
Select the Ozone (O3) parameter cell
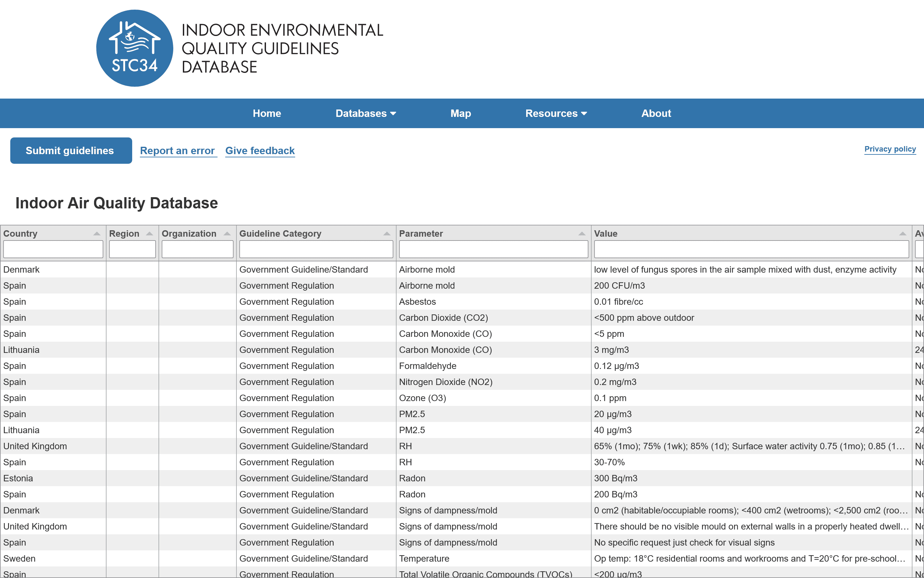pyautogui.click(x=493, y=398)
